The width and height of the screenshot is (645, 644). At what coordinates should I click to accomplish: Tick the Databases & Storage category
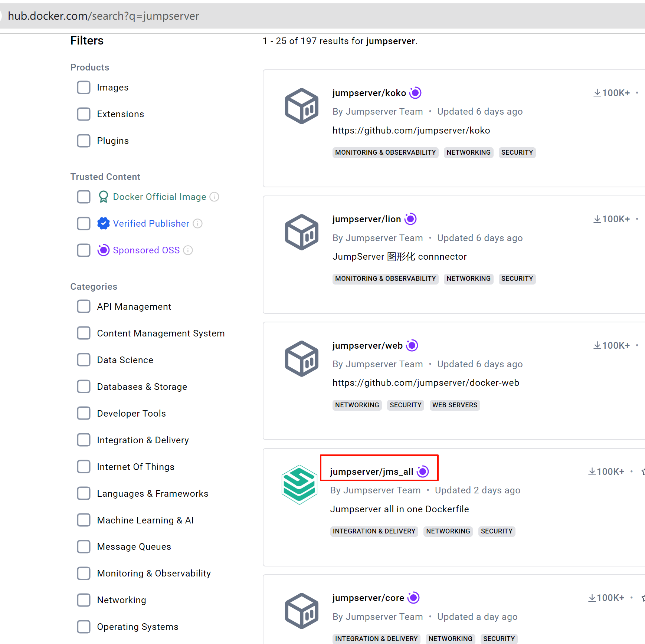pos(84,387)
